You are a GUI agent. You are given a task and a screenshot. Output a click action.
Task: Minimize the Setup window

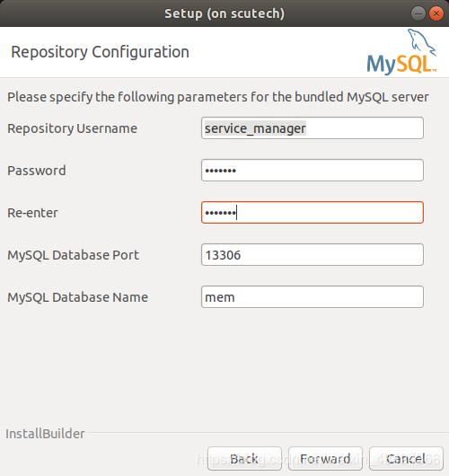pyautogui.click(x=418, y=13)
